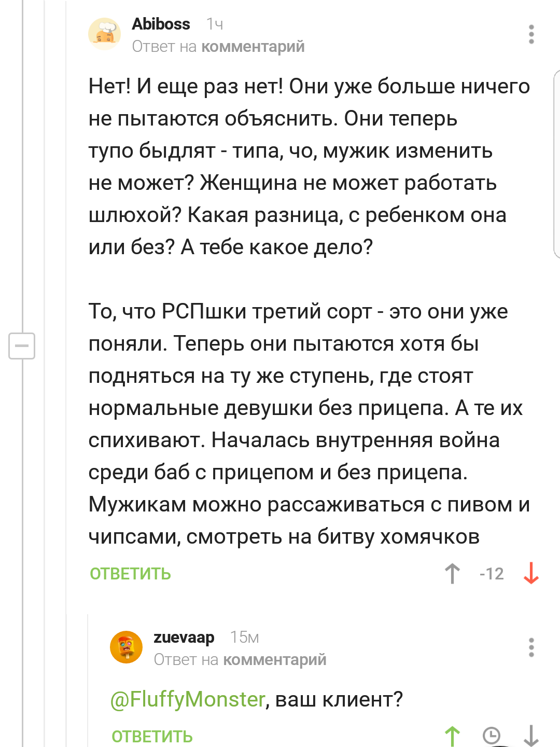Downvote zuevaap's comment
Viewport: 560px width, 747px height.
[x=531, y=736]
